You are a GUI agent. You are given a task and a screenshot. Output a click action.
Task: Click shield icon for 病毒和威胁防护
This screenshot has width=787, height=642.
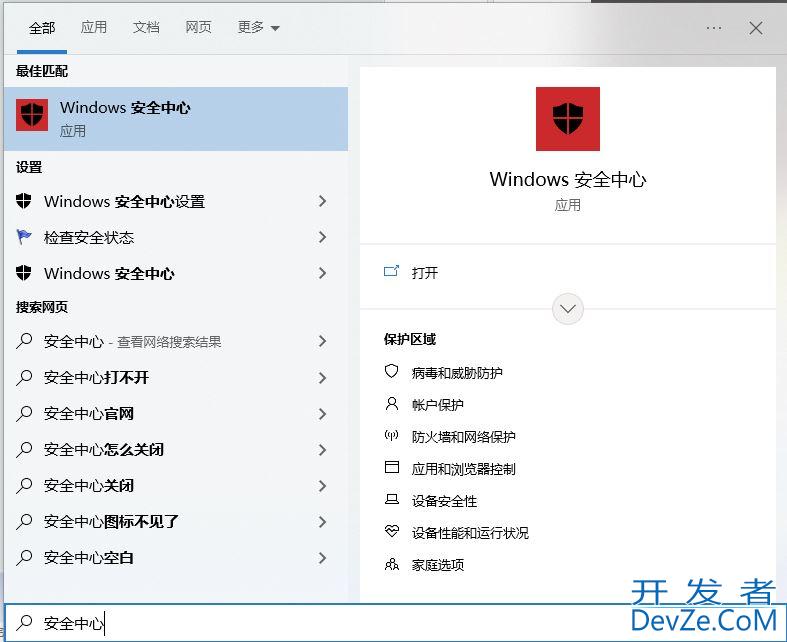[391, 371]
